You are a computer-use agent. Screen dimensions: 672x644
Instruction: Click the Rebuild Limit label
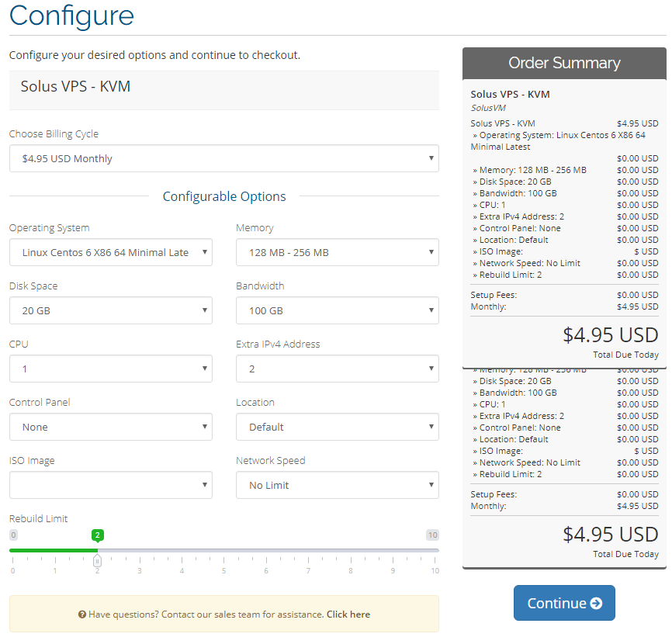pyautogui.click(x=39, y=518)
